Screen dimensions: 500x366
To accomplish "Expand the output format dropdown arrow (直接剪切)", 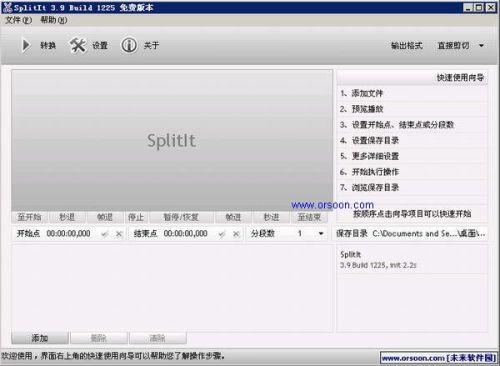I will [x=481, y=45].
